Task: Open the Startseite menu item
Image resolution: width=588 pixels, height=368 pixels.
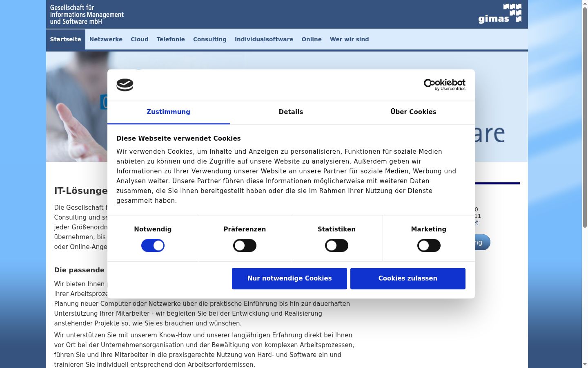Action: [x=66, y=39]
